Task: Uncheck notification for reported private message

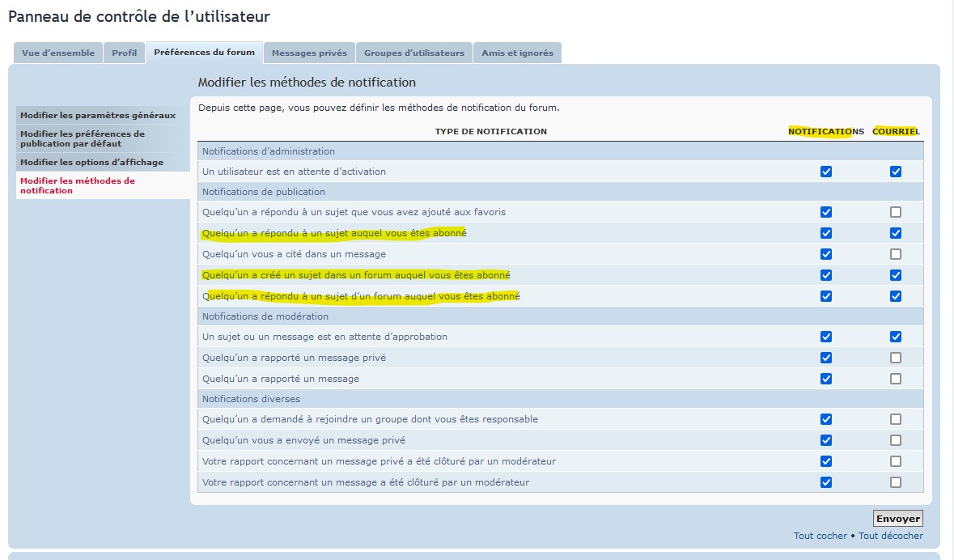Action: [x=826, y=358]
